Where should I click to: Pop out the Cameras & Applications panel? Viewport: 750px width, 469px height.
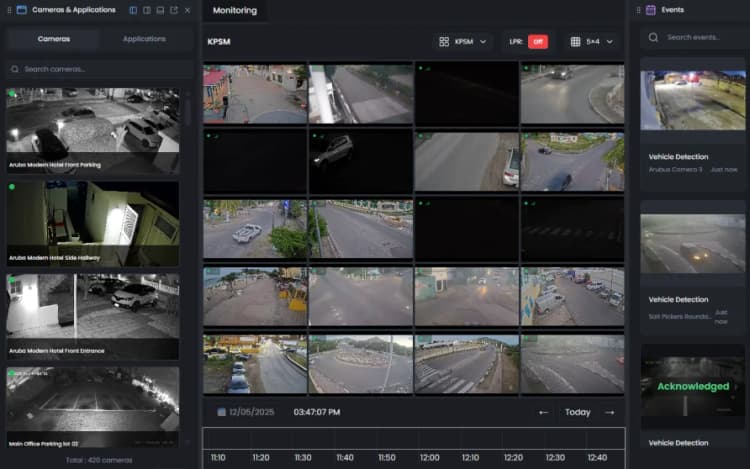click(x=174, y=10)
